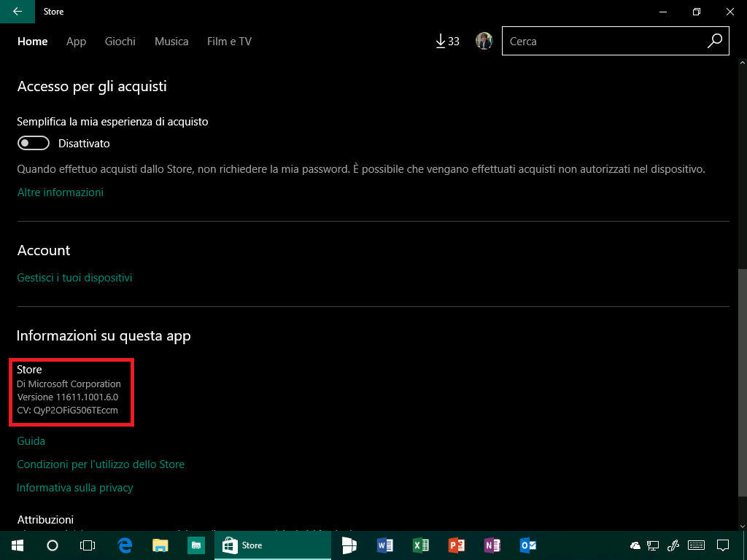Open the downloads and updates indicator
Viewport: 747px width, 560px height.
447,42
